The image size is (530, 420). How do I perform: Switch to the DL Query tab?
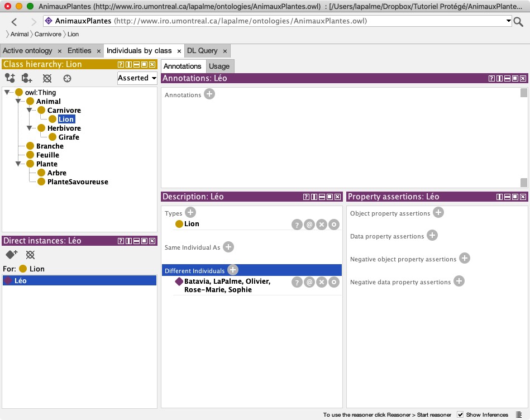coord(202,51)
